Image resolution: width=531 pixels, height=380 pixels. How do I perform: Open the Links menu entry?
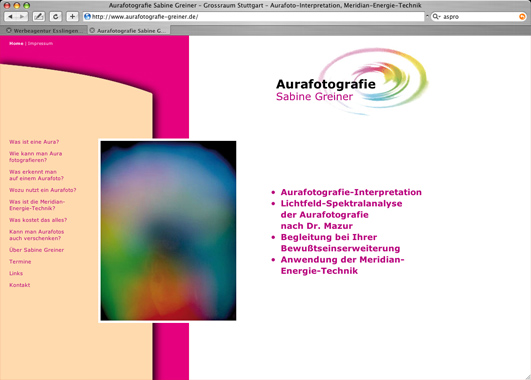[16, 273]
